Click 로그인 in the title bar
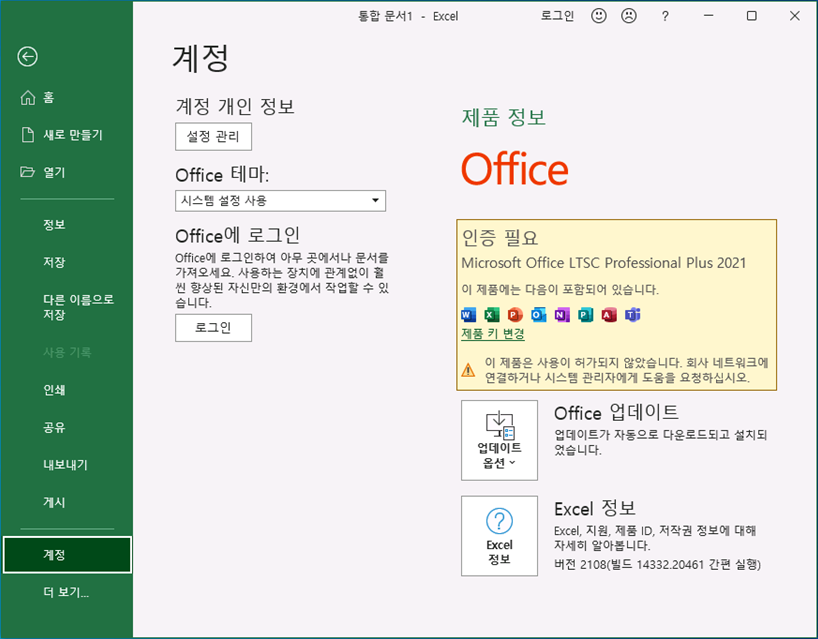 pos(557,16)
